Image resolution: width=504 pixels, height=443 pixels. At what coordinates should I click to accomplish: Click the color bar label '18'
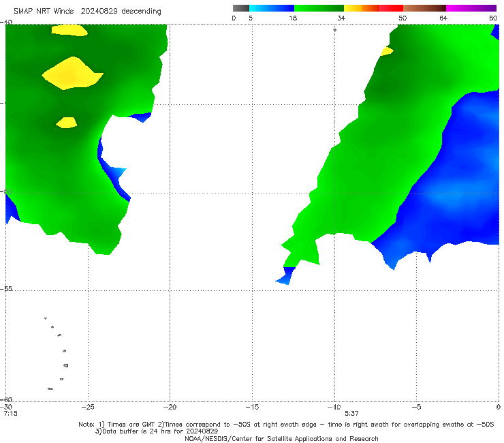[x=293, y=18]
